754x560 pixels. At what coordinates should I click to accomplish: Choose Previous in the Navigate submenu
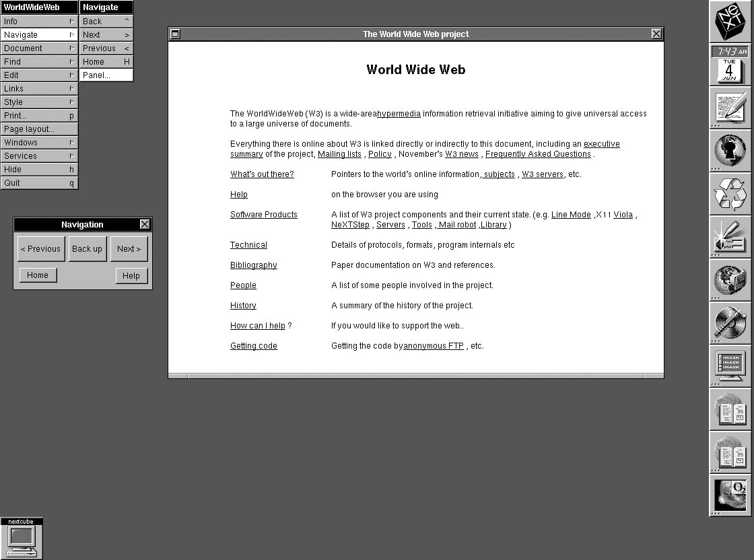click(106, 48)
